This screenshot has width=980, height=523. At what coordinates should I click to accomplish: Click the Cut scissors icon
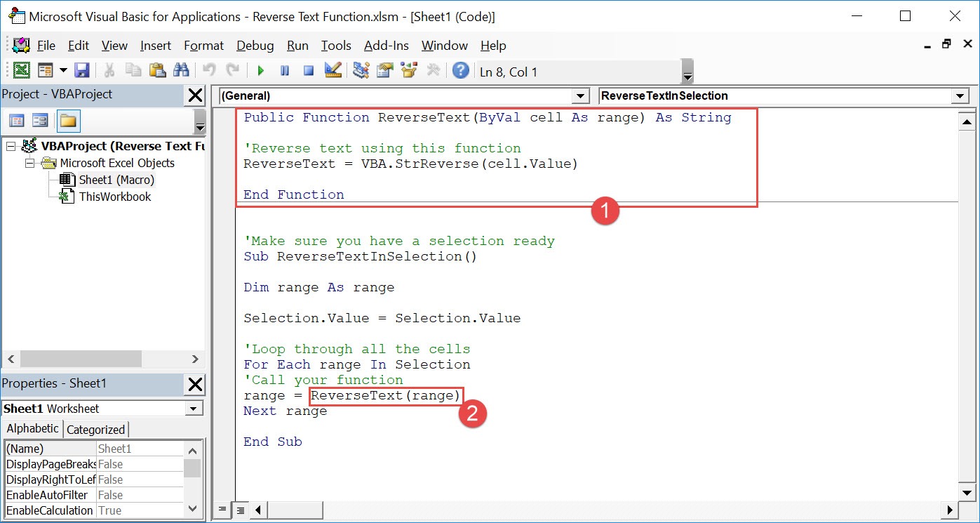pos(110,70)
